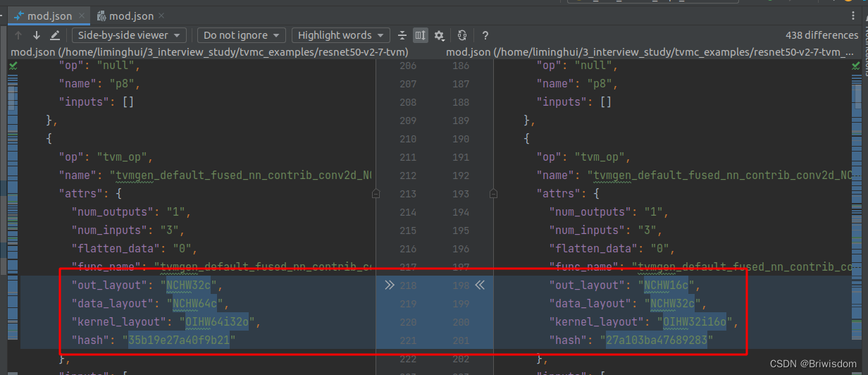Click the refresh/sync diff icon
The image size is (868, 375).
462,35
